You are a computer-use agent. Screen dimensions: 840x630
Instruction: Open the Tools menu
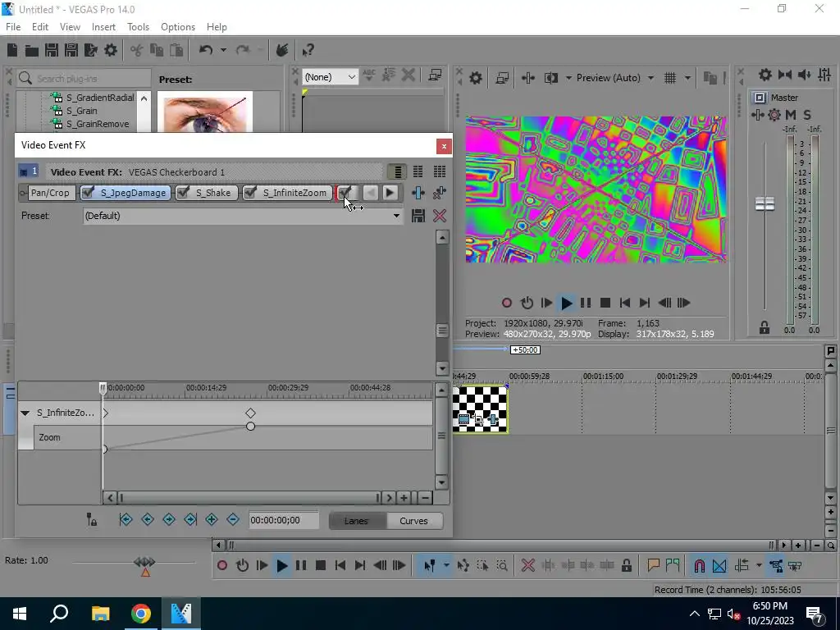138,27
